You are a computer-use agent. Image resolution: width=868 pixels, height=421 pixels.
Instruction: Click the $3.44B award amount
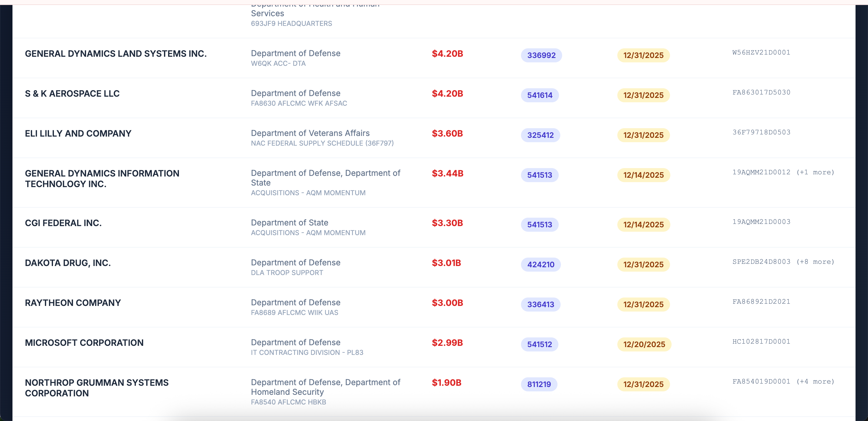click(447, 174)
